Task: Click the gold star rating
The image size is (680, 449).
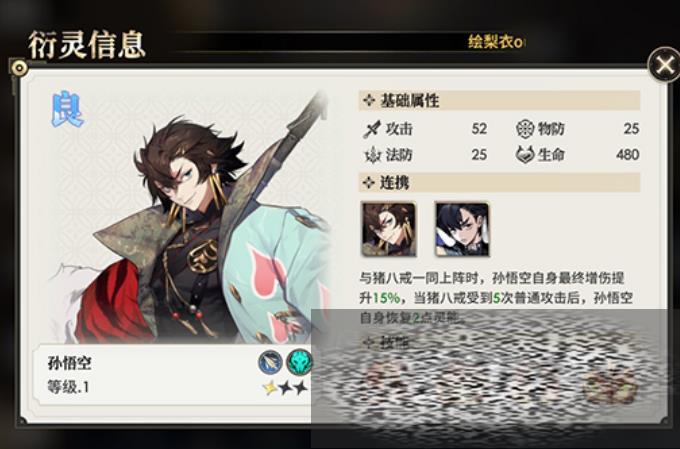Action: [x=270, y=387]
